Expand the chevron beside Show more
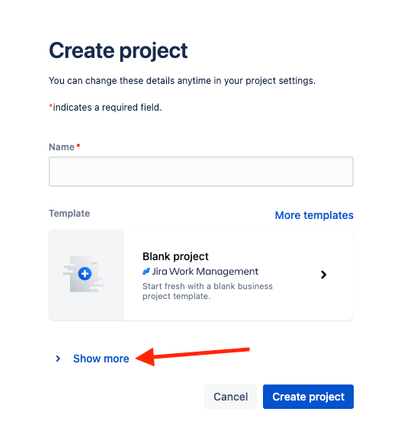This screenshot has width=410, height=444. point(58,359)
